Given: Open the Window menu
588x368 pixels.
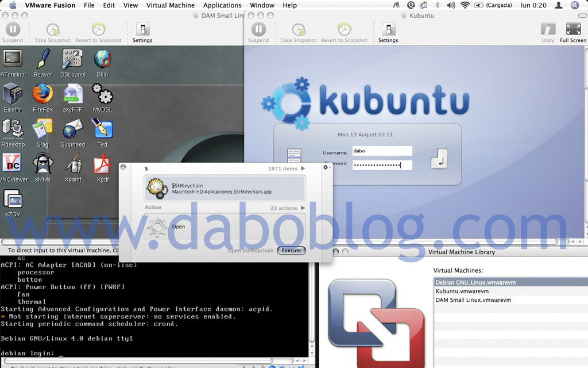Looking at the screenshot, I should pyautogui.click(x=262, y=5).
